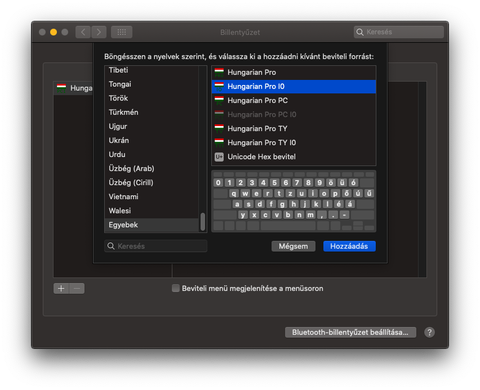Select Vietnami language
The image size is (480, 390).
coord(152,196)
